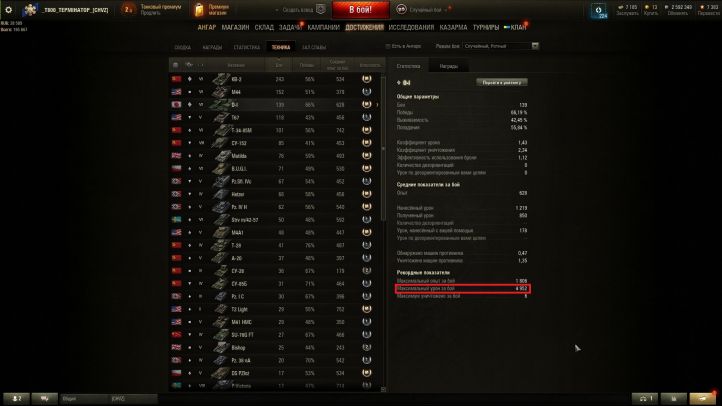The height and width of the screenshot is (406, 722).
Task: Click the Premium shop icon
Action: pos(199,10)
